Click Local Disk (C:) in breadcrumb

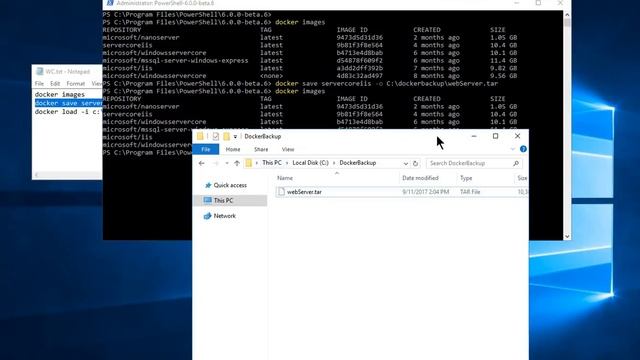(x=310, y=163)
